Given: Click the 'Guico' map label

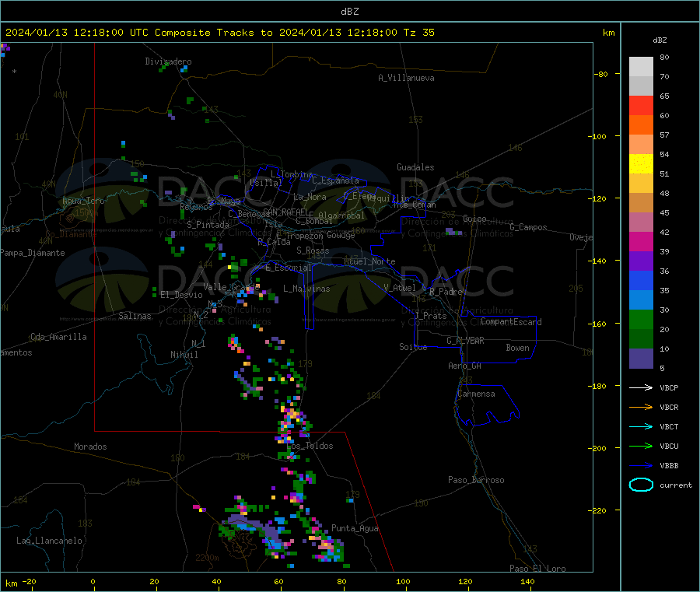Looking at the screenshot, I should point(474,219).
